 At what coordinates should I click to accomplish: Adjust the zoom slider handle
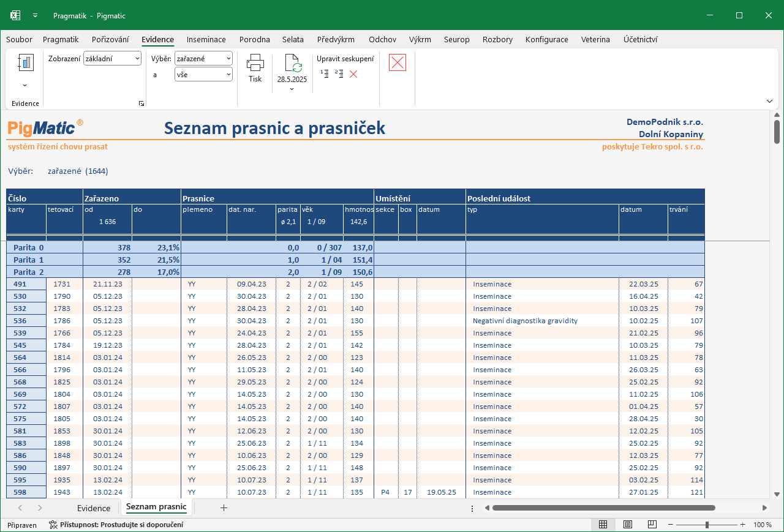point(707,525)
